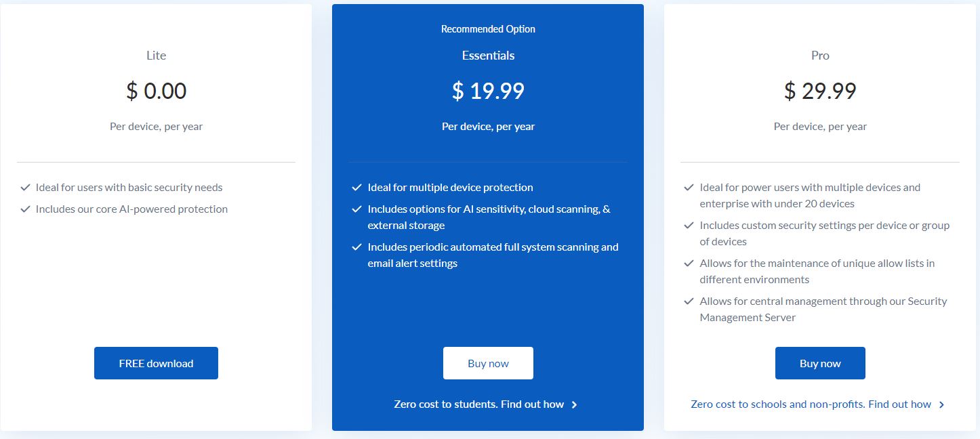Click chevron arrow after non-profits Find out how

click(x=941, y=405)
